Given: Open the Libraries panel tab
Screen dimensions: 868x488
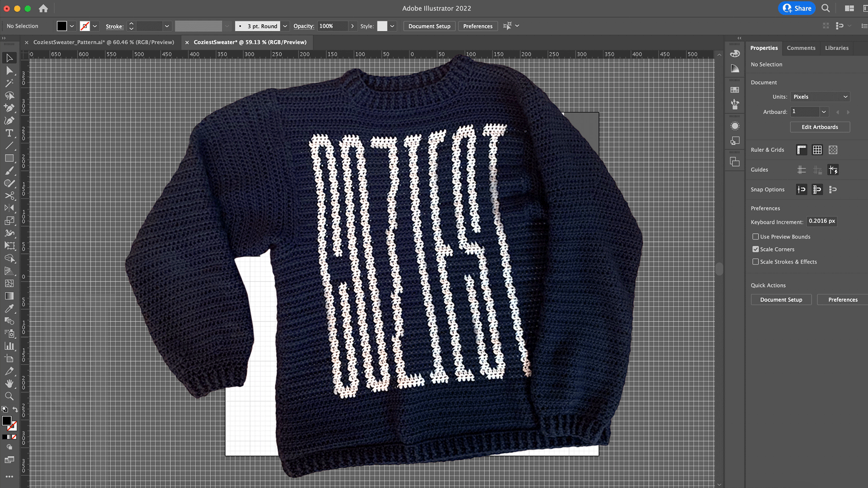Looking at the screenshot, I should point(836,48).
